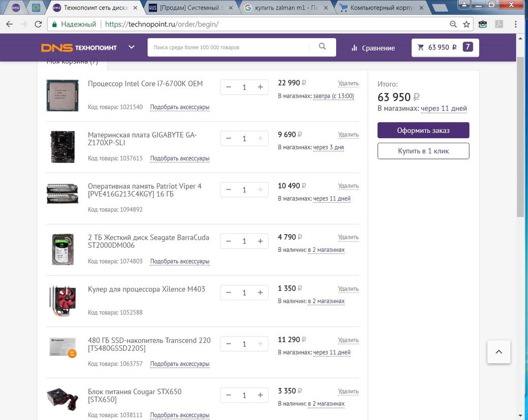Increase quantity of Intel Core i7-6700K
This screenshot has width=528, height=420.
pyautogui.click(x=260, y=87)
